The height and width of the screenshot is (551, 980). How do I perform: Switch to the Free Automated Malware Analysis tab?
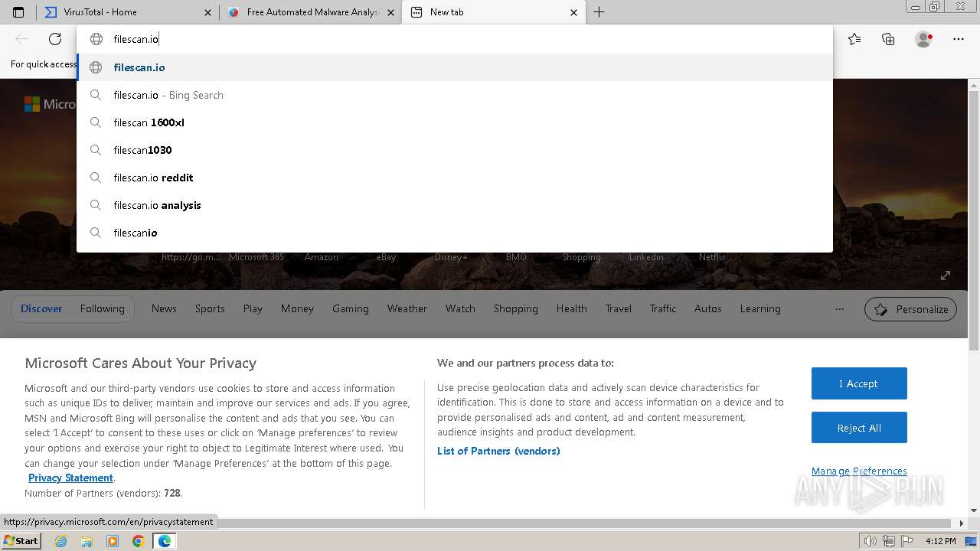(x=310, y=12)
